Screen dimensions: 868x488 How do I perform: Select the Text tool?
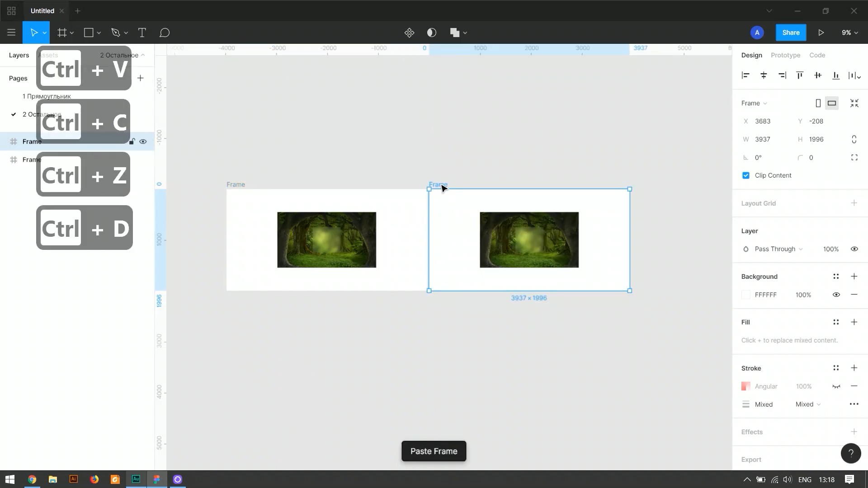142,33
